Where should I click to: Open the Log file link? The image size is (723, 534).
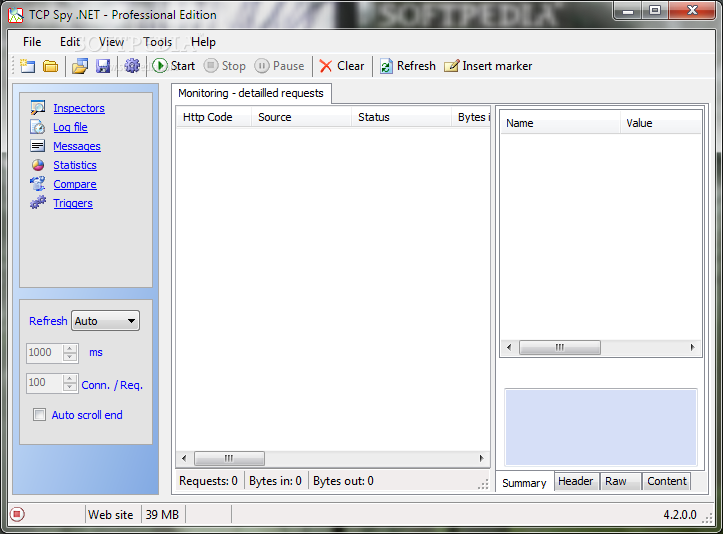[70, 127]
